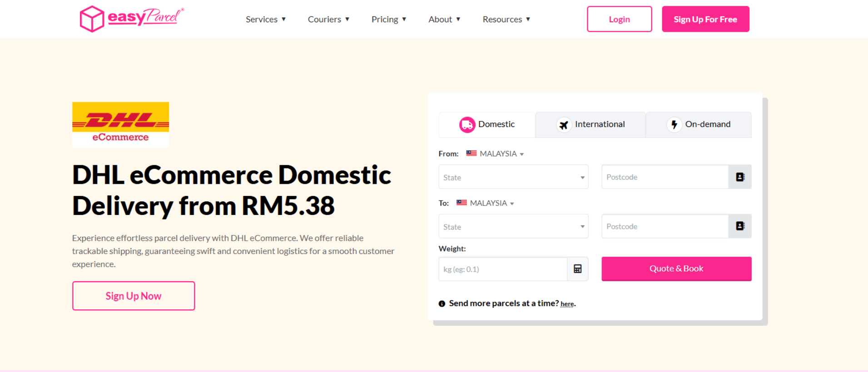Open the Resources menu
Viewport: 868px width, 372px height.
tap(506, 19)
